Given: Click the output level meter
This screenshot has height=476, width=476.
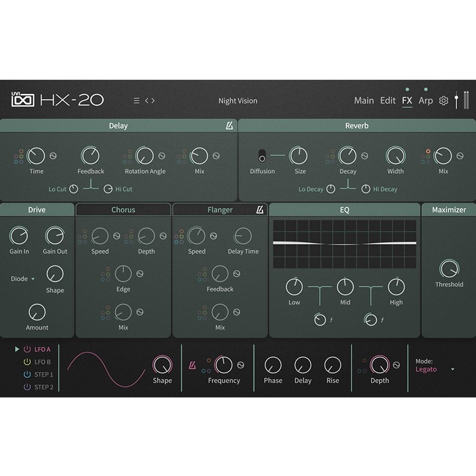Looking at the screenshot, I should [466, 99].
